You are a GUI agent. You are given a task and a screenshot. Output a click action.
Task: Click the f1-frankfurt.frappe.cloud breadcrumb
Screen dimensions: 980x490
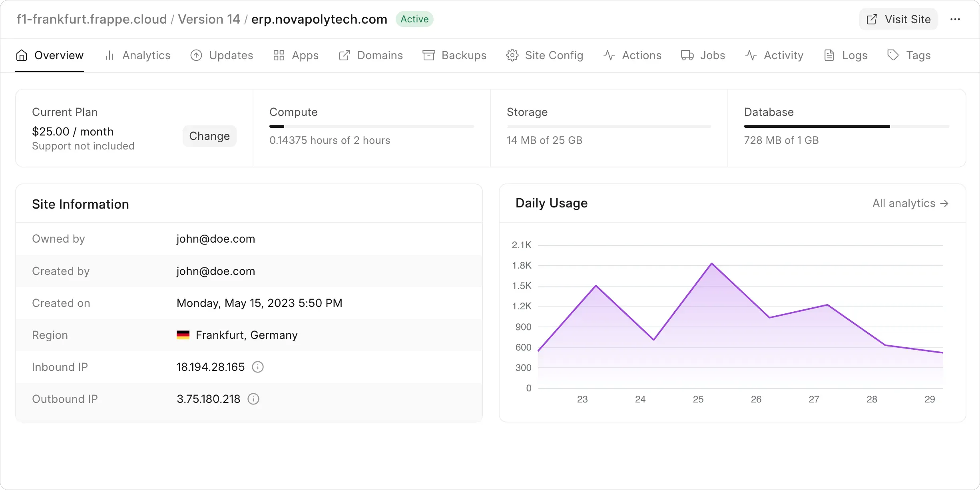(x=91, y=19)
